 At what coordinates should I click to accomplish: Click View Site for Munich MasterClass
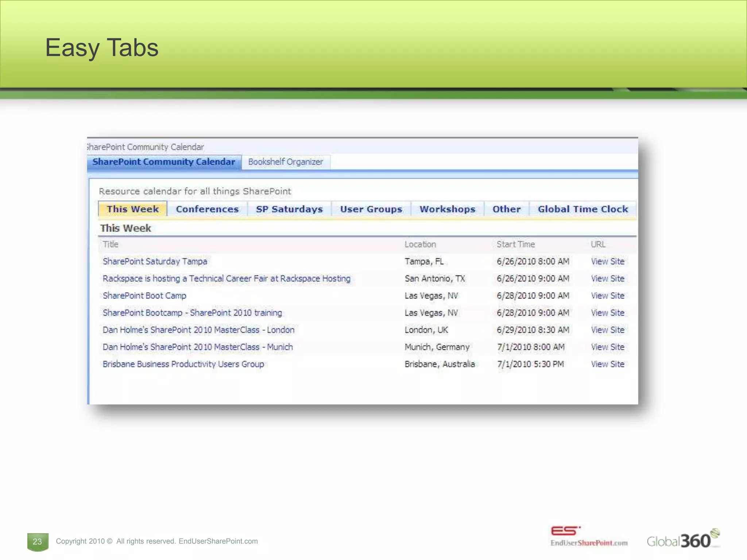(607, 347)
